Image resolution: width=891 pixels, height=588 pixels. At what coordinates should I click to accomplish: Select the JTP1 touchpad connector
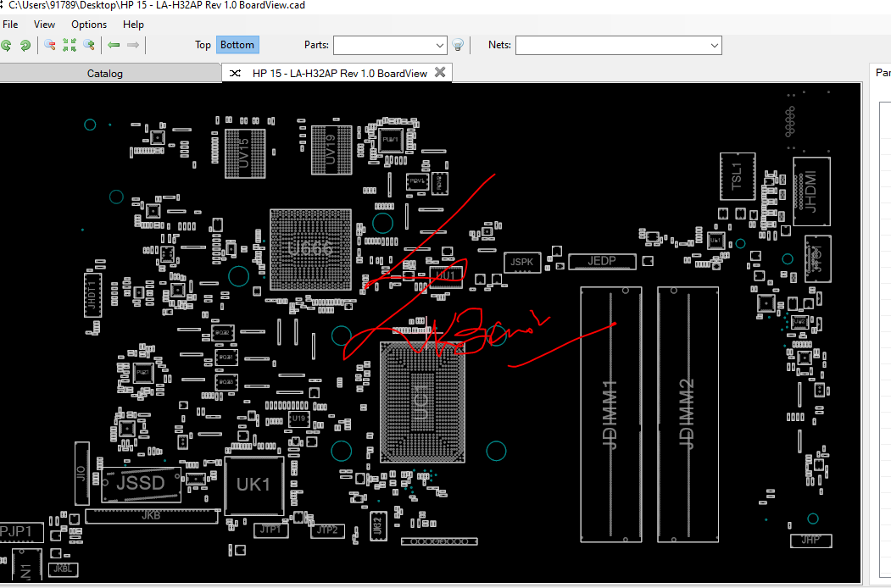(x=270, y=530)
